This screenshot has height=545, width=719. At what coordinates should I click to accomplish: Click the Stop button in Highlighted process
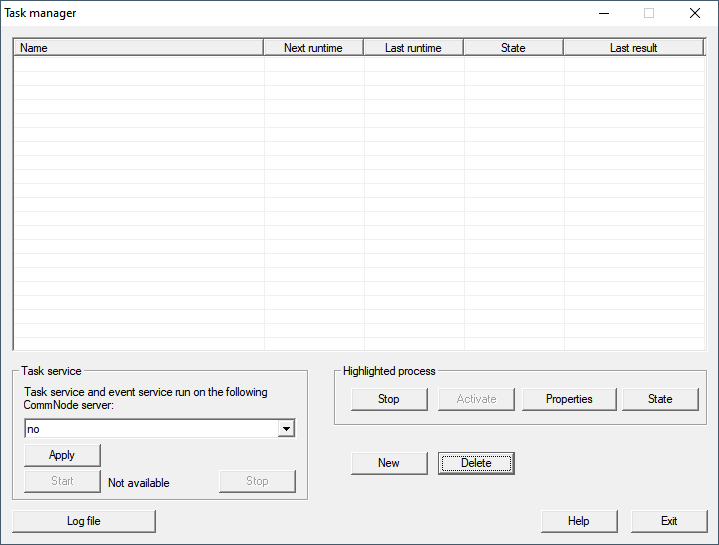[389, 399]
